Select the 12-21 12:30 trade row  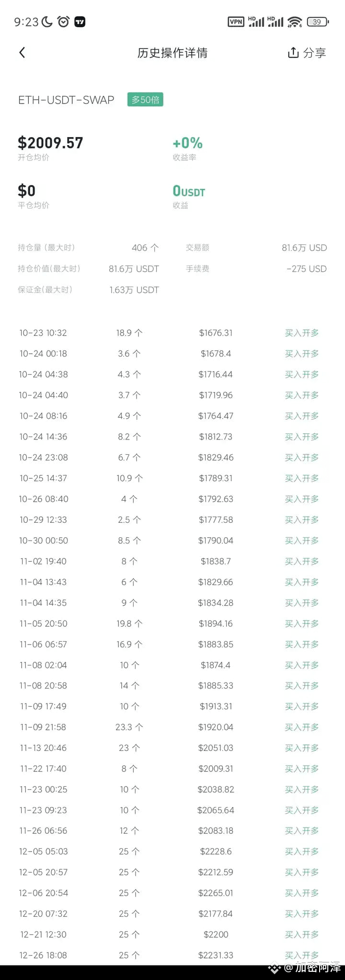[x=172, y=934]
